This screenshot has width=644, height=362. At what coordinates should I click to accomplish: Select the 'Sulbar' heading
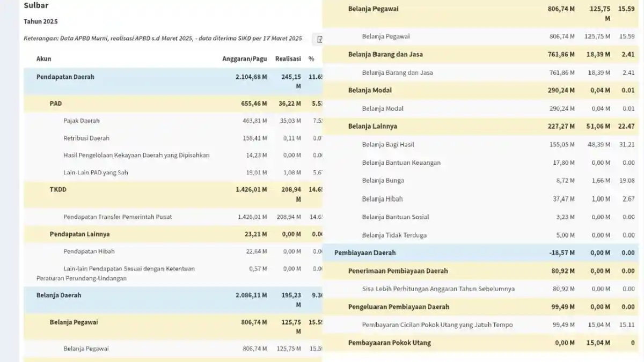click(36, 5)
